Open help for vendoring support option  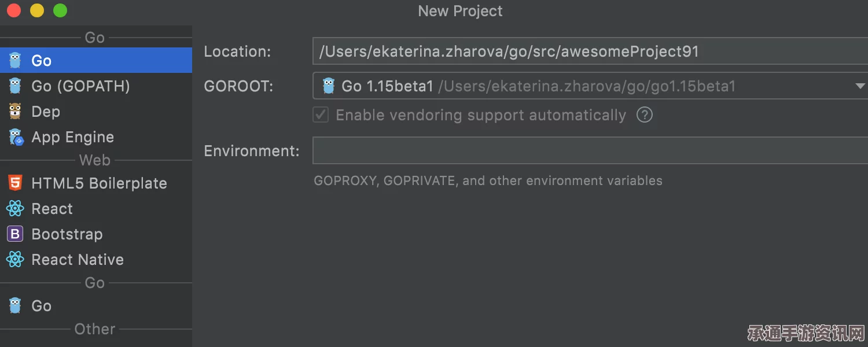645,115
